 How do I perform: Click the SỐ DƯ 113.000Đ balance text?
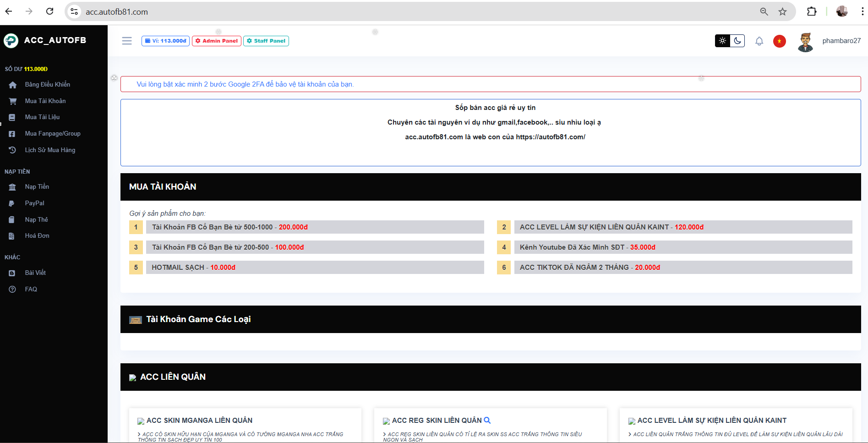point(26,69)
